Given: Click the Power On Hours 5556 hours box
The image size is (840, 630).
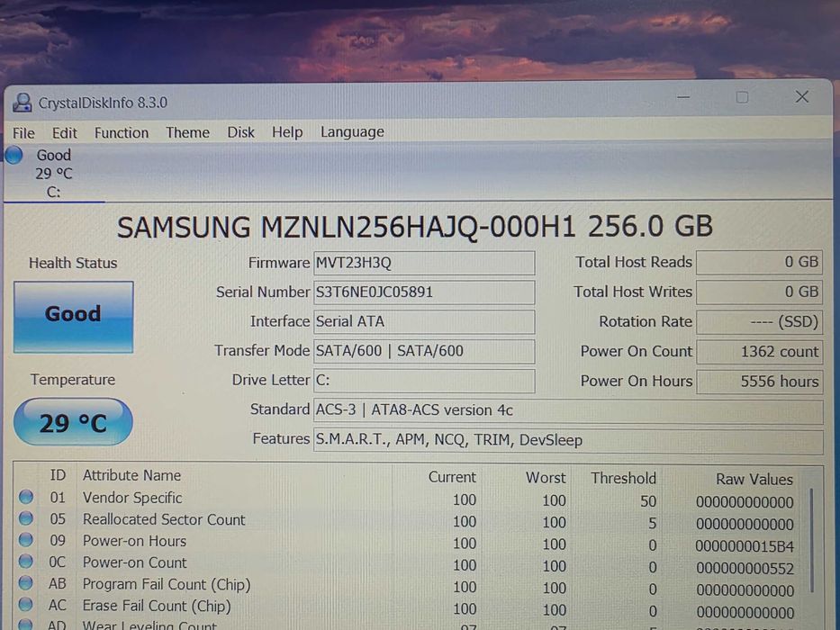Looking at the screenshot, I should [x=759, y=382].
